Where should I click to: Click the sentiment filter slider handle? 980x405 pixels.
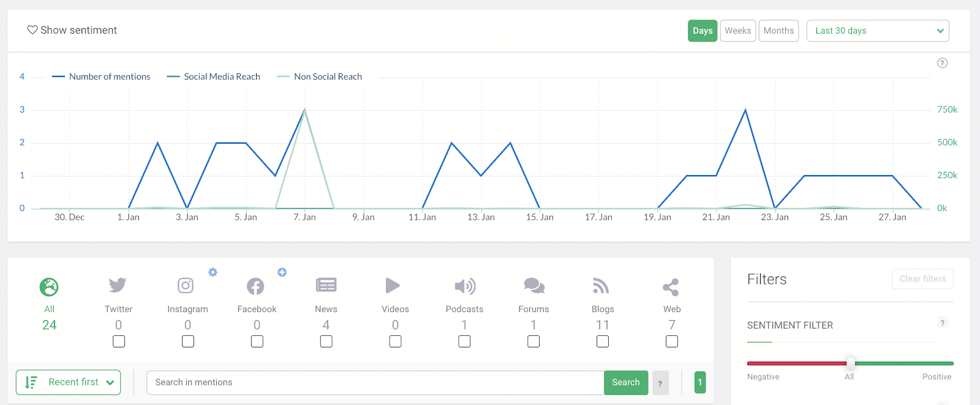point(851,363)
